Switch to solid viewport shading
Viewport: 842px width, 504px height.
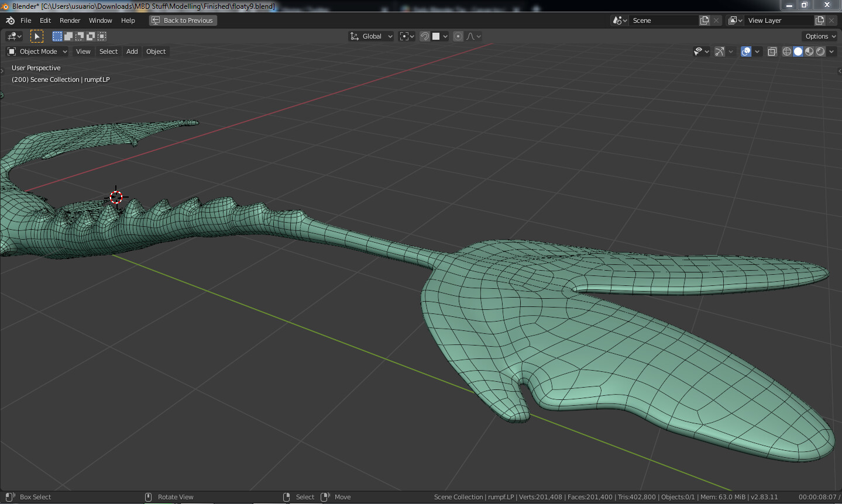(x=798, y=51)
